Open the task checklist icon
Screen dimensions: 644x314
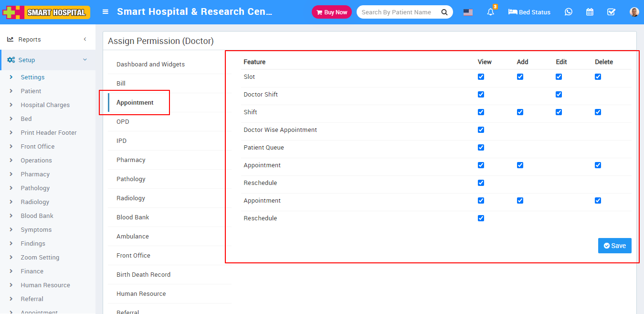[611, 12]
